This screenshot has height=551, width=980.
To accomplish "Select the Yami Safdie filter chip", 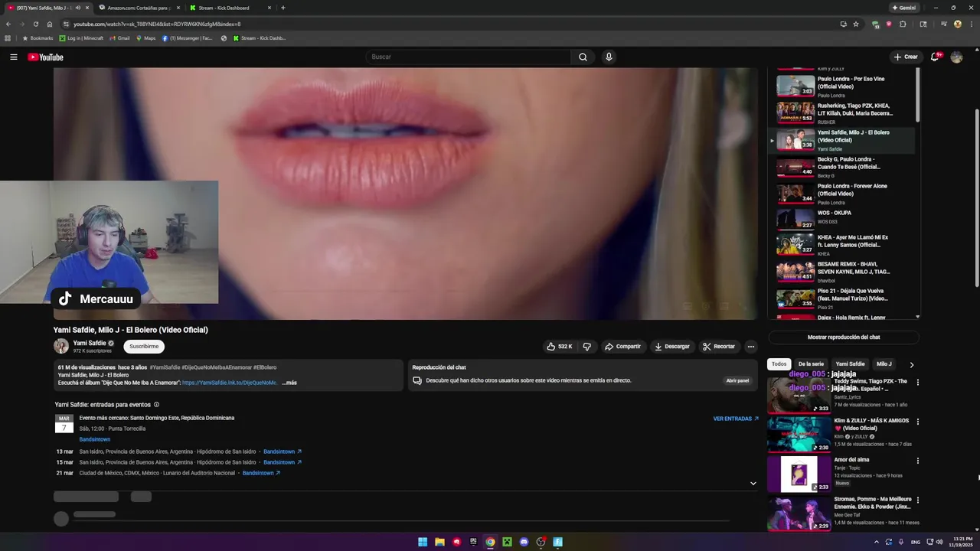I will coord(850,364).
